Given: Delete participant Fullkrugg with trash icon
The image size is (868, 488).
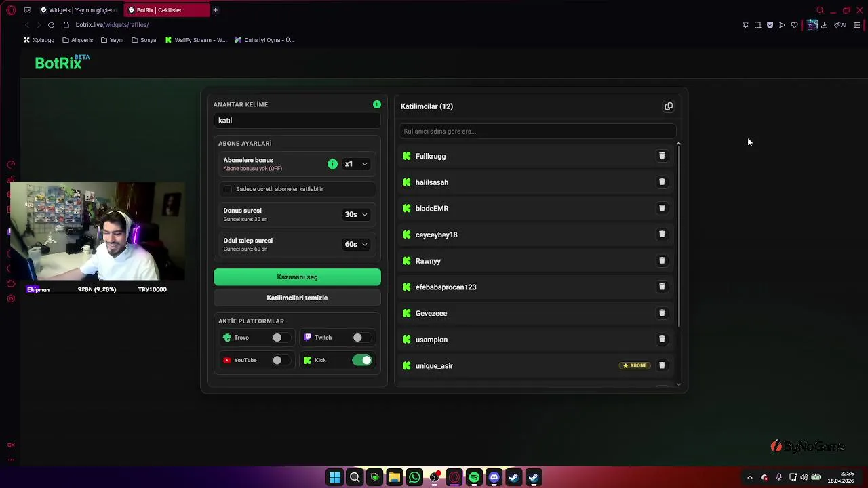Looking at the screenshot, I should click(662, 156).
